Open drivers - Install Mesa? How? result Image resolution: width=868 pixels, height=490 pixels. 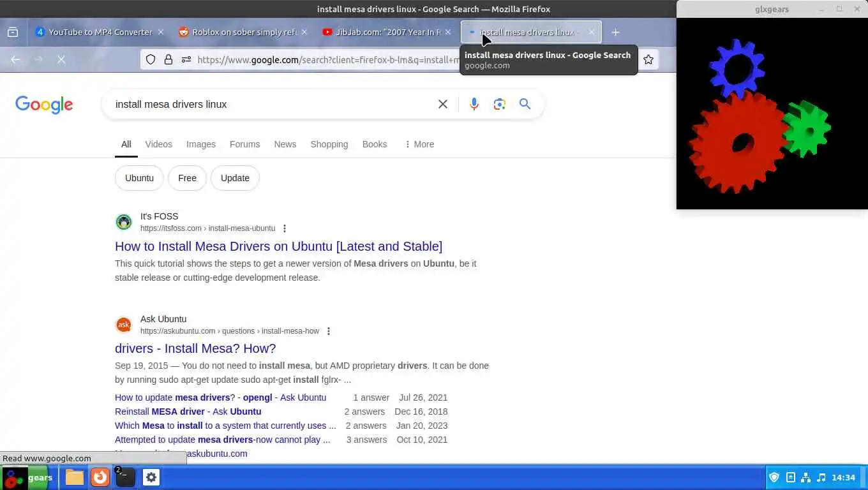(x=195, y=348)
